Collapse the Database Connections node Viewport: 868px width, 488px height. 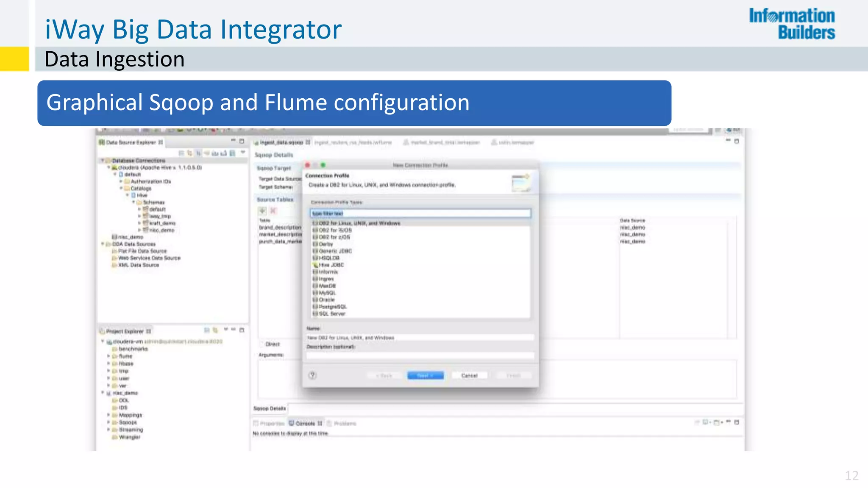coord(103,161)
